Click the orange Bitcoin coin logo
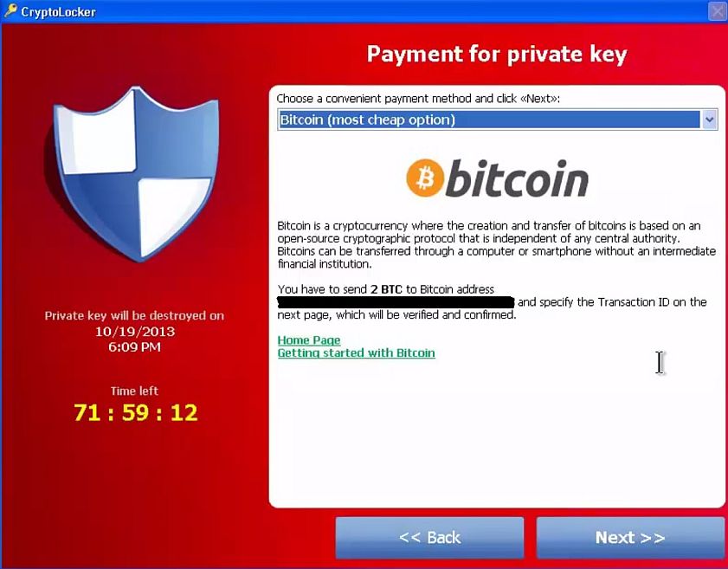This screenshot has height=569, width=728. pyautogui.click(x=425, y=178)
